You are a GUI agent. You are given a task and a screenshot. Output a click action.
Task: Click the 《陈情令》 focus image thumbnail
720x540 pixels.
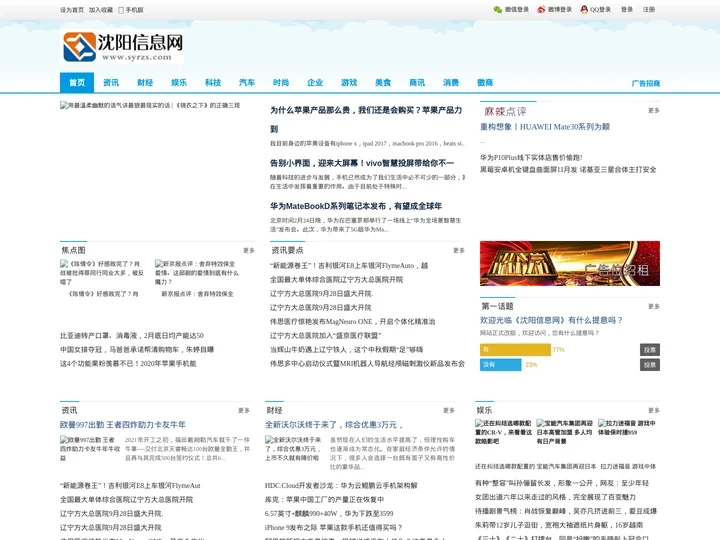[x=103, y=273]
